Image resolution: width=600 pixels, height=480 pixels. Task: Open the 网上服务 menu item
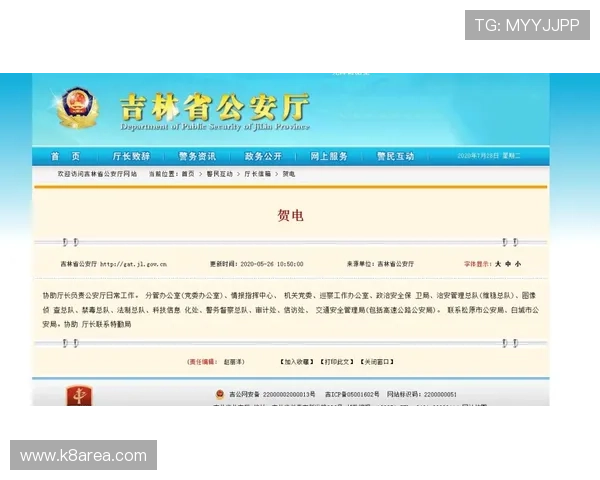point(329,156)
